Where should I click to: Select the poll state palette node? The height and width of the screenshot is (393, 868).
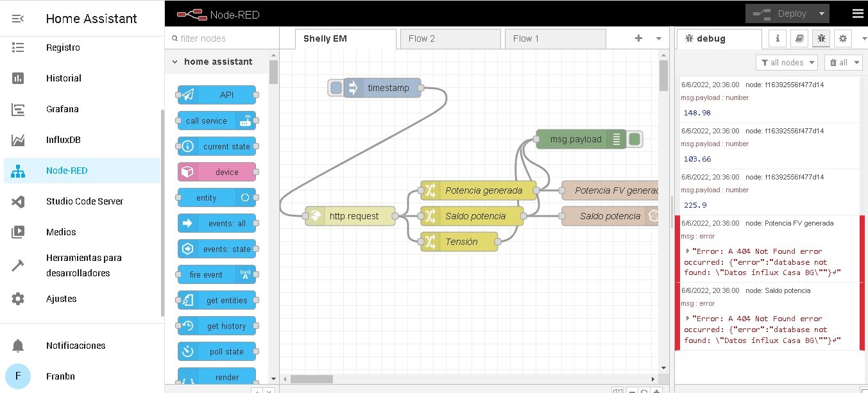[x=217, y=351]
